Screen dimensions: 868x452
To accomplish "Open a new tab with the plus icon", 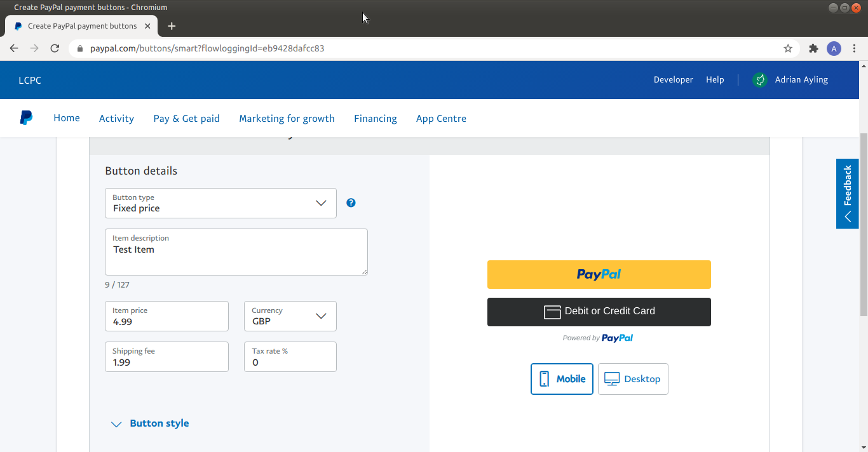I will (172, 26).
